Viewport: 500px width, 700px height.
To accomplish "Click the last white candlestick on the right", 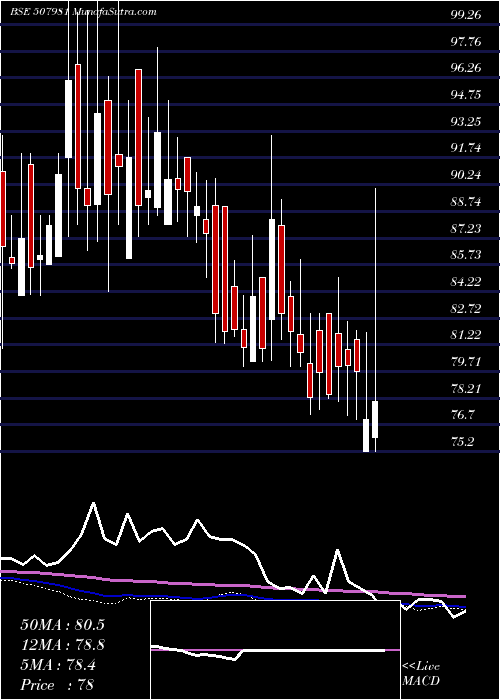I will (375, 419).
